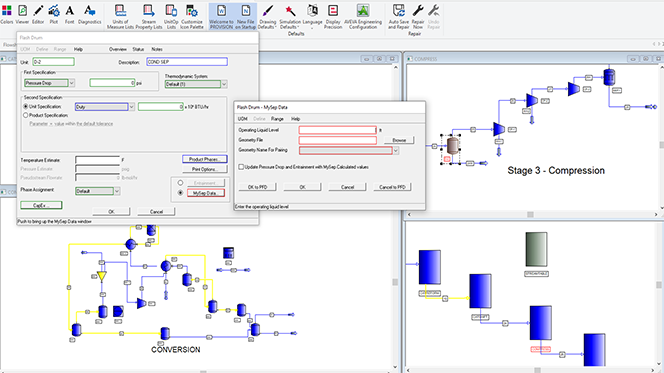The width and height of the screenshot is (664, 373).
Task: Toggle New File on Startup option
Action: pyautogui.click(x=246, y=17)
